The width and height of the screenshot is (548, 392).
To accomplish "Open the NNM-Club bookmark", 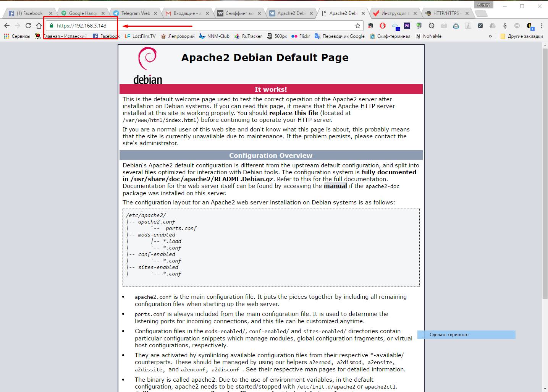I will [214, 36].
